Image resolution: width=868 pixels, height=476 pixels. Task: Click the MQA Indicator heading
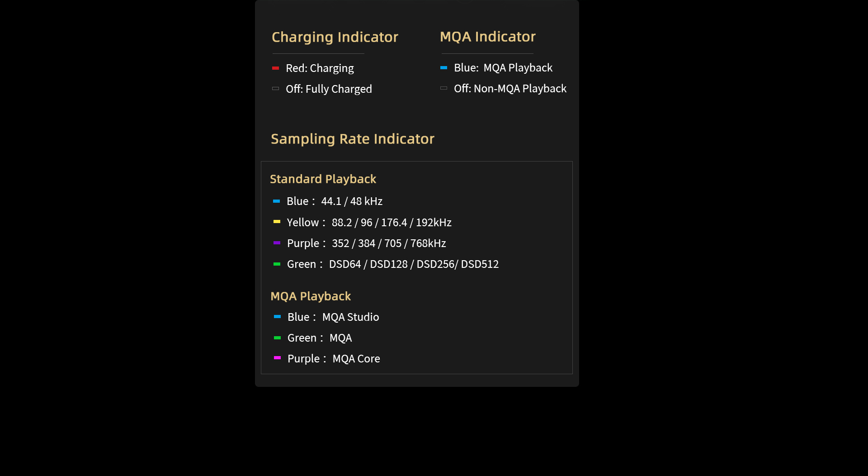(487, 37)
